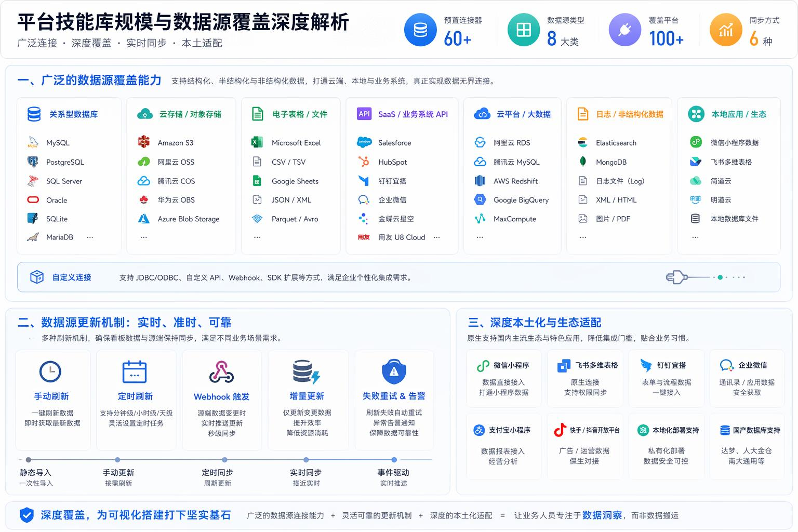Click the 数据源类型 grid circle icon
Screen dimensions: 798x532
(x=524, y=30)
